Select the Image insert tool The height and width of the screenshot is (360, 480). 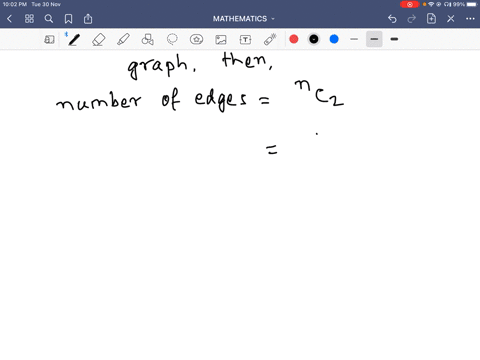tap(221, 40)
